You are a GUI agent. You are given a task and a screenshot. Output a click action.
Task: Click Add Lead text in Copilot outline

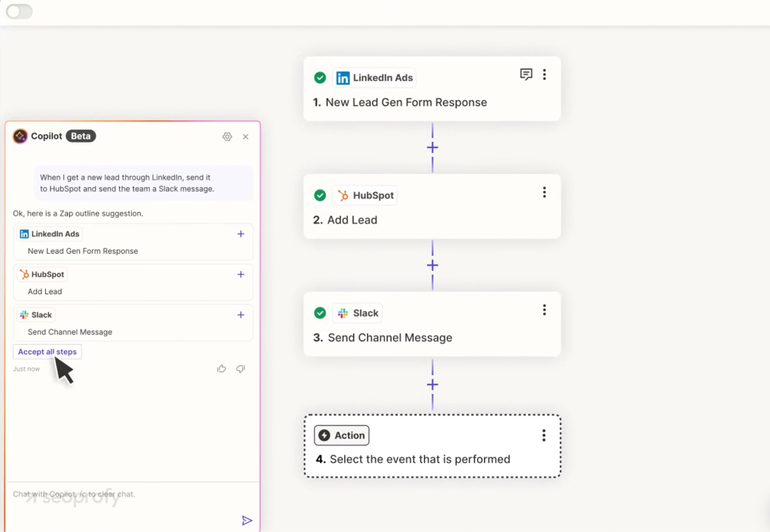click(x=45, y=291)
